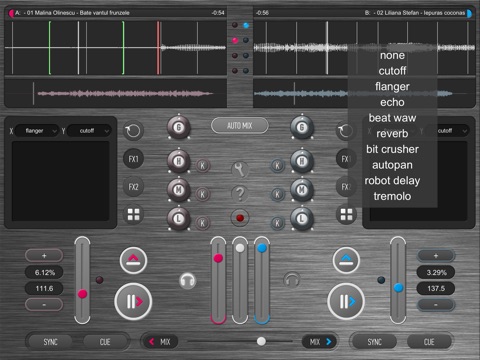
Task: Click master volume fader white knob
Action: (x=240, y=248)
